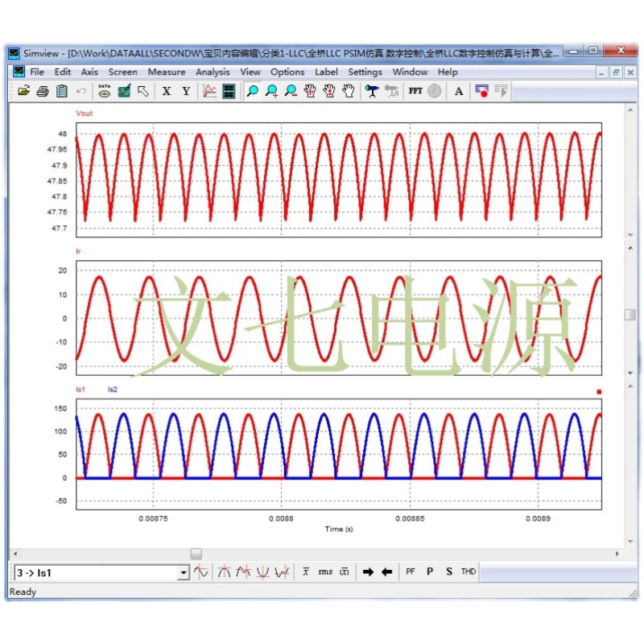Viewport: 644px width, 644px height.
Task: Calculate power factor with PF button
Action: tap(411, 572)
